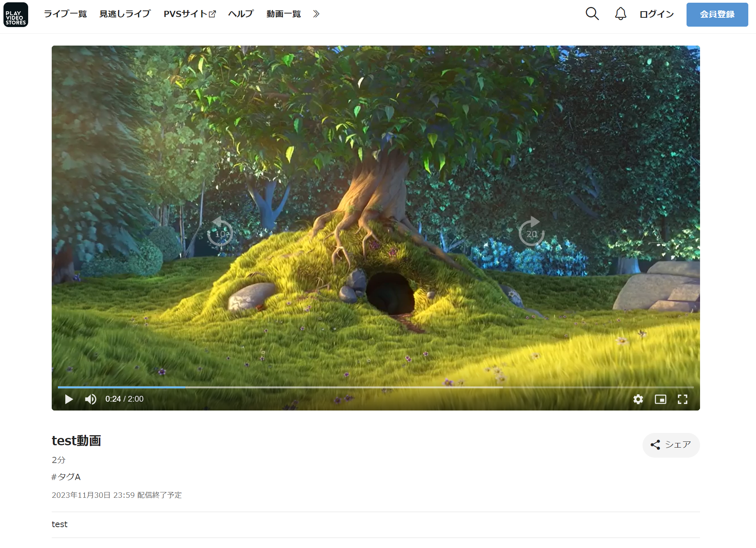Click the video frame area

[x=375, y=228]
